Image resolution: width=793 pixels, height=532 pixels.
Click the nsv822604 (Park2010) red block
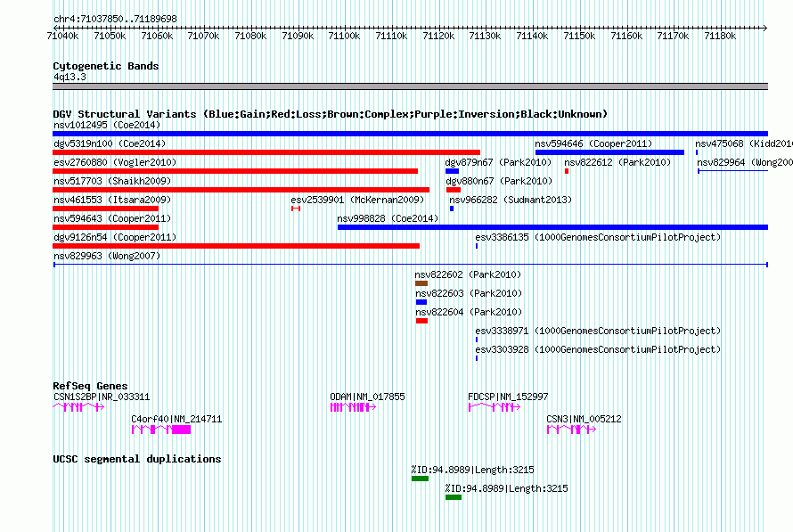[x=421, y=321]
